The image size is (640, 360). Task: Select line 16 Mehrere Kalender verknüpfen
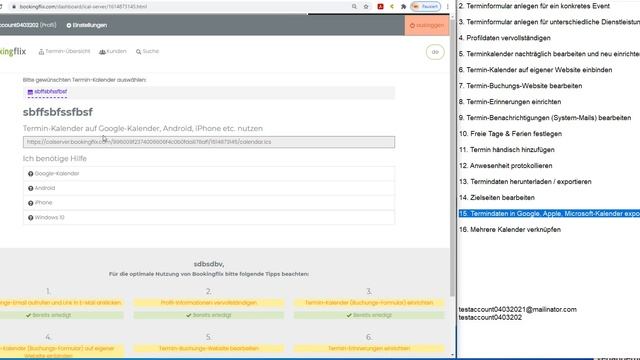pyautogui.click(x=510, y=229)
